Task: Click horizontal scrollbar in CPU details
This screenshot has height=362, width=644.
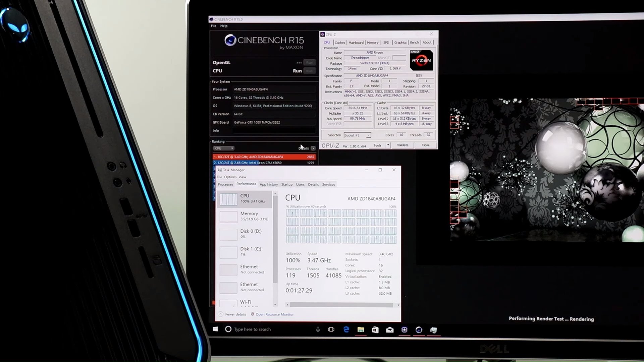Action: click(x=341, y=305)
